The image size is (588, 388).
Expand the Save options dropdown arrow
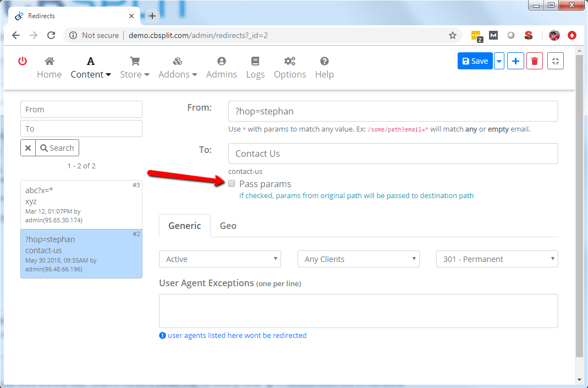click(x=499, y=61)
